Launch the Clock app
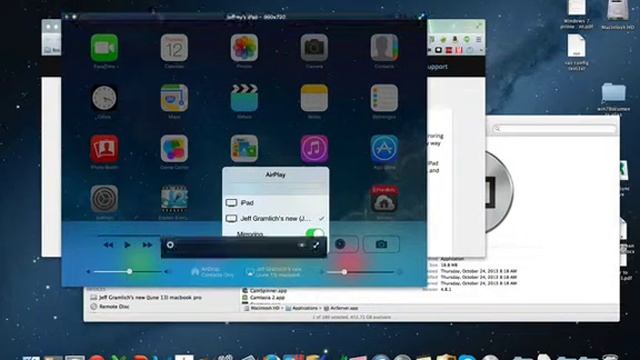Screen dimensions: 640x360 104,98
